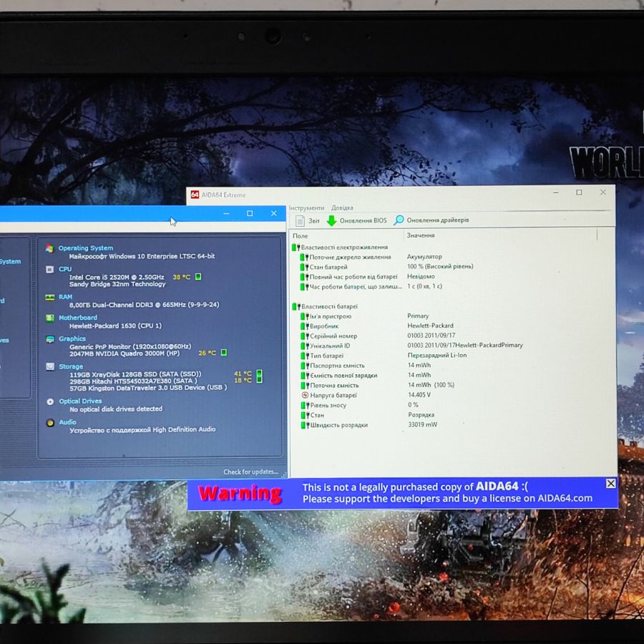Click the SSD temperature indicator beside 41 °C
644x644 pixels.
pyautogui.click(x=259, y=373)
